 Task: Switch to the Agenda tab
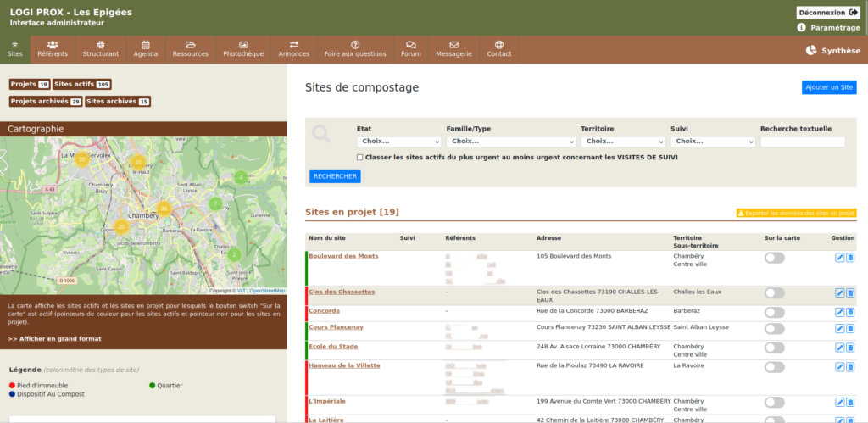click(x=146, y=48)
